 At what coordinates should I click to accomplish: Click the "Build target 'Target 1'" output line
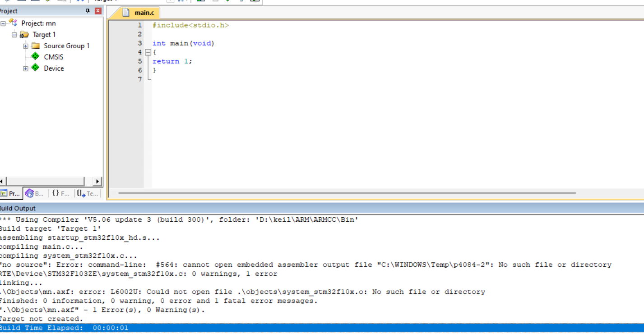[51, 229]
